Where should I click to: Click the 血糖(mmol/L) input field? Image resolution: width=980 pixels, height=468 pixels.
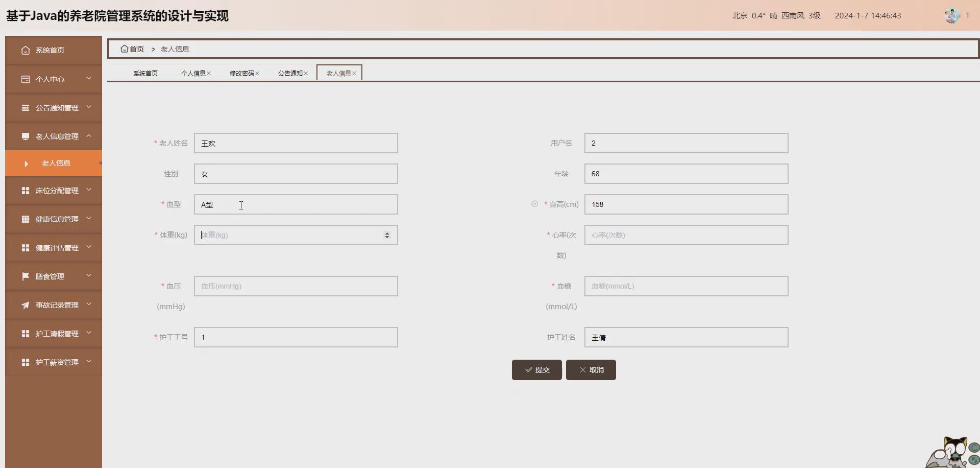pos(687,286)
